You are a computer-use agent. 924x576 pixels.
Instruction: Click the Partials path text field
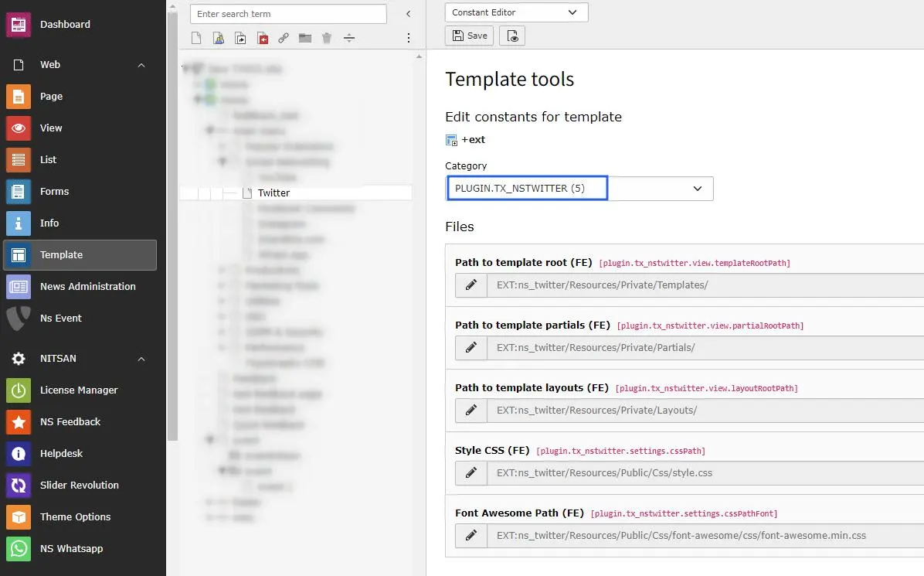(x=705, y=348)
